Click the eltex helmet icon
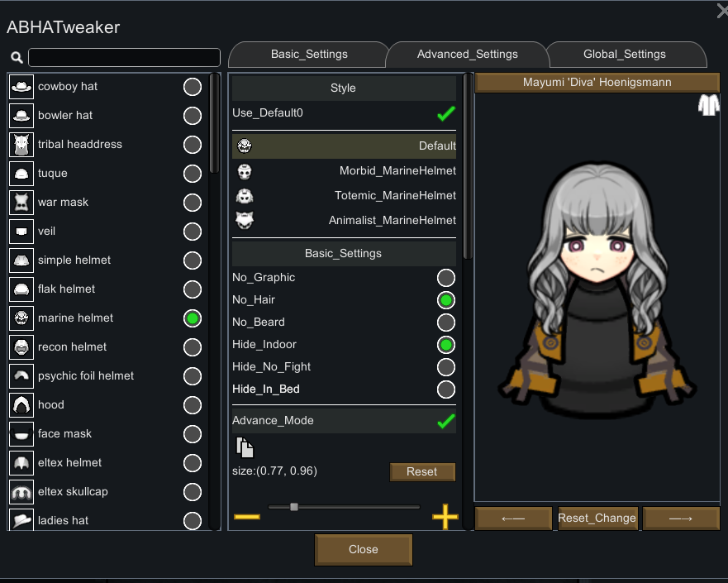This screenshot has width=728, height=583. point(21,463)
